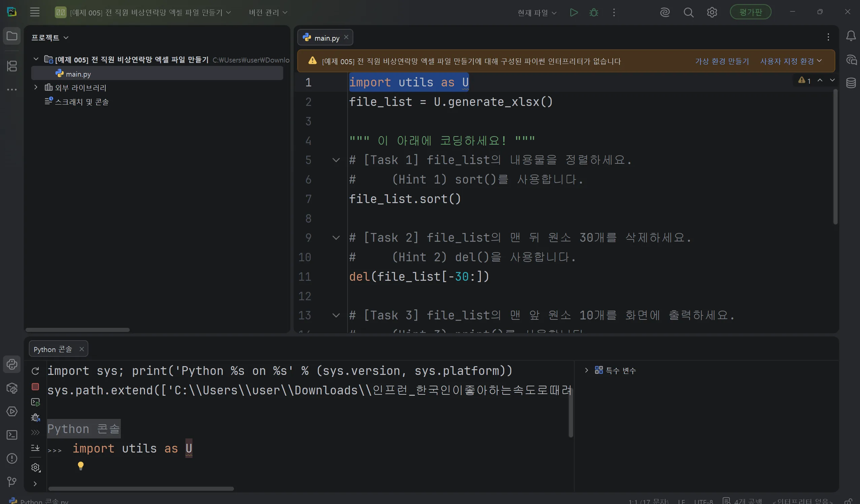Open the Problems tool window

pyautogui.click(x=12, y=458)
